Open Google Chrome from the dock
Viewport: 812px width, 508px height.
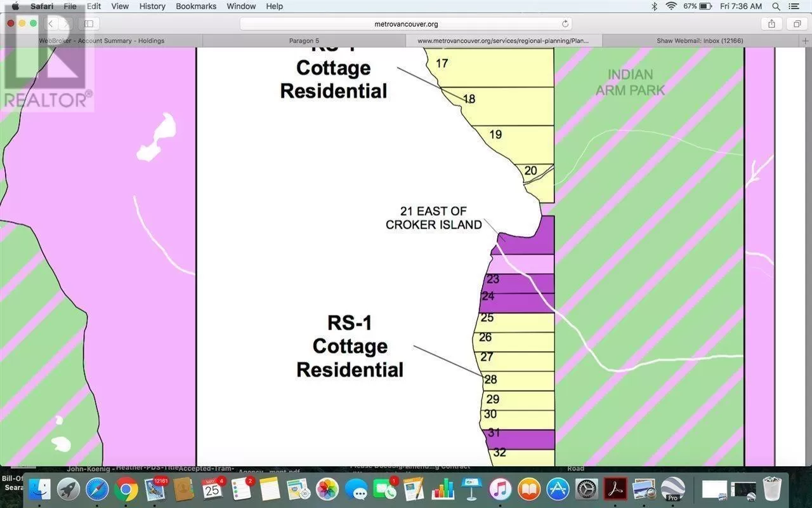pyautogui.click(x=127, y=490)
